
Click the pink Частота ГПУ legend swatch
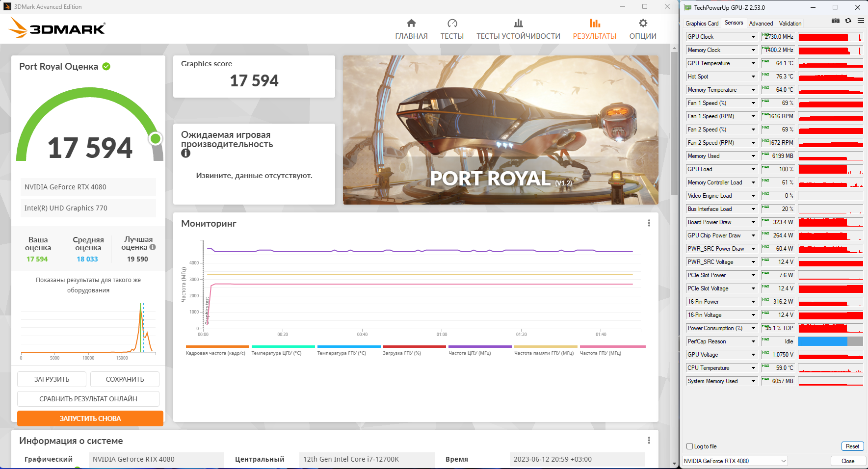613,346
